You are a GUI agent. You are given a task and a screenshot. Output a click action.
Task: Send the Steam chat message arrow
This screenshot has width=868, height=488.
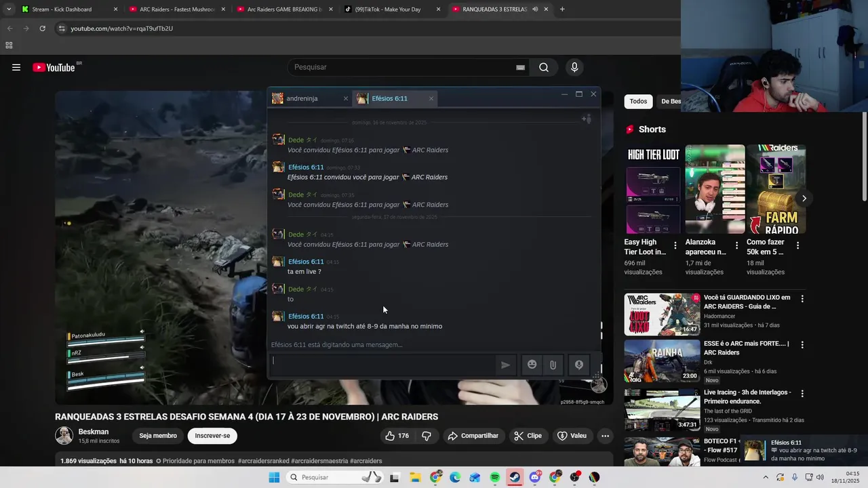point(505,365)
